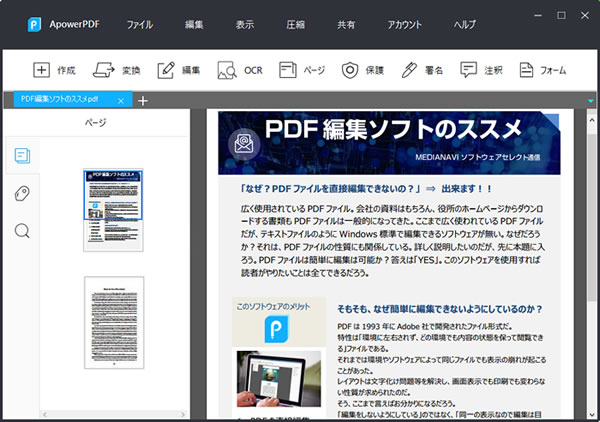The width and height of the screenshot is (600, 422).
Task: Select the first page thumbnail
Action: 113,210
